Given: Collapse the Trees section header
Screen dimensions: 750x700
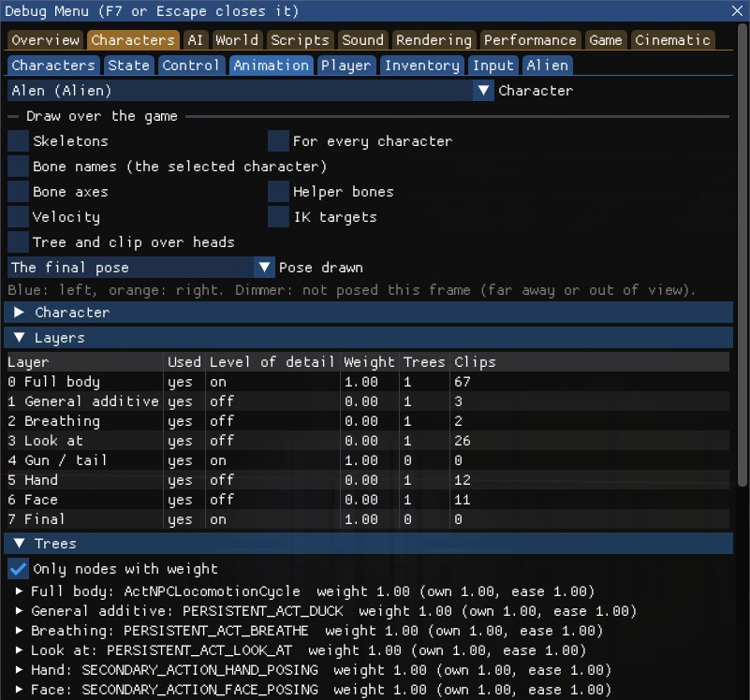Looking at the screenshot, I should tap(368, 544).
